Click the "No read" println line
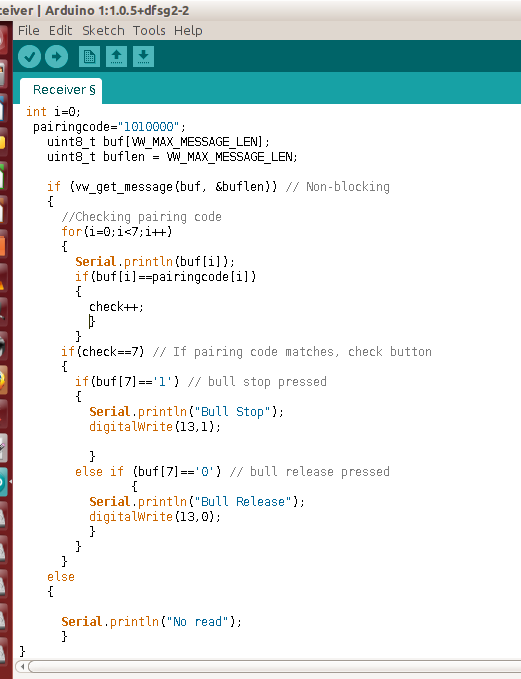 [152, 621]
